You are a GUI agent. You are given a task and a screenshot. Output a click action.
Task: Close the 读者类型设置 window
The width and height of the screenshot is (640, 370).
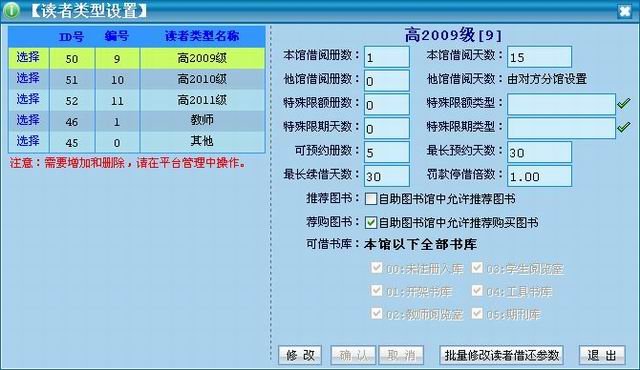625,11
